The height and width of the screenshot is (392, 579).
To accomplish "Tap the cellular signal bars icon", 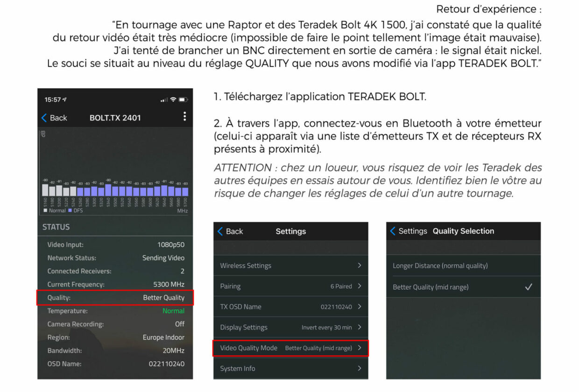I will pos(164,100).
